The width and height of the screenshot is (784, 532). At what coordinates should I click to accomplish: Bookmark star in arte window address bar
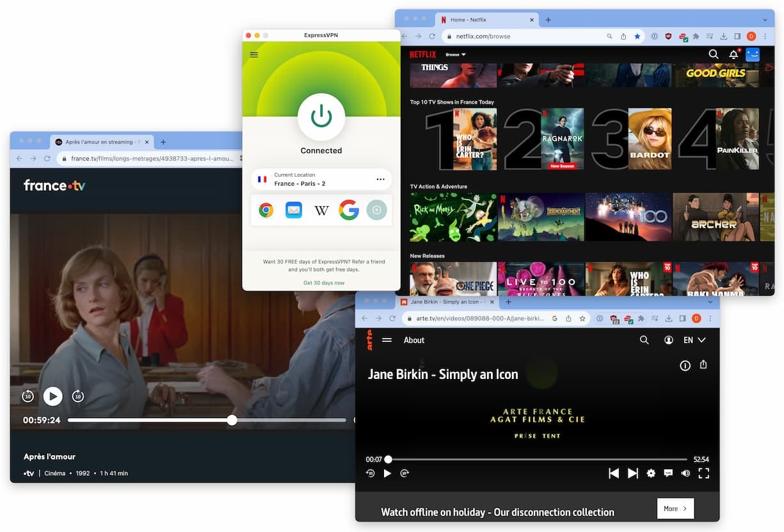582,318
